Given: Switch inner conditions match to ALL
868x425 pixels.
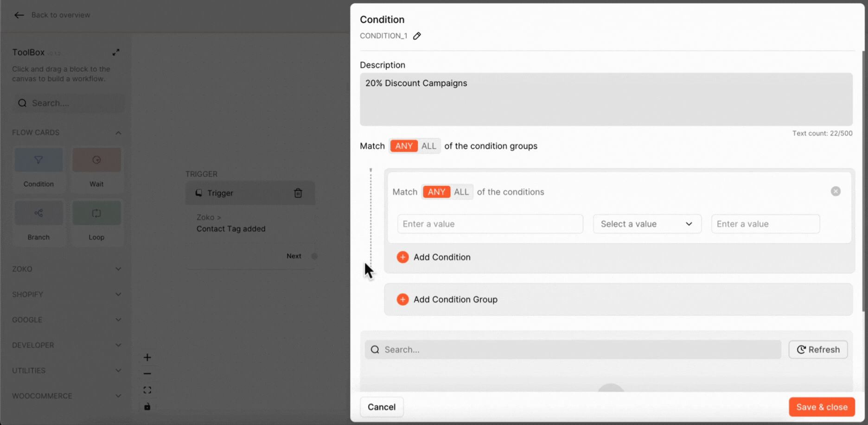Looking at the screenshot, I should coord(461,192).
